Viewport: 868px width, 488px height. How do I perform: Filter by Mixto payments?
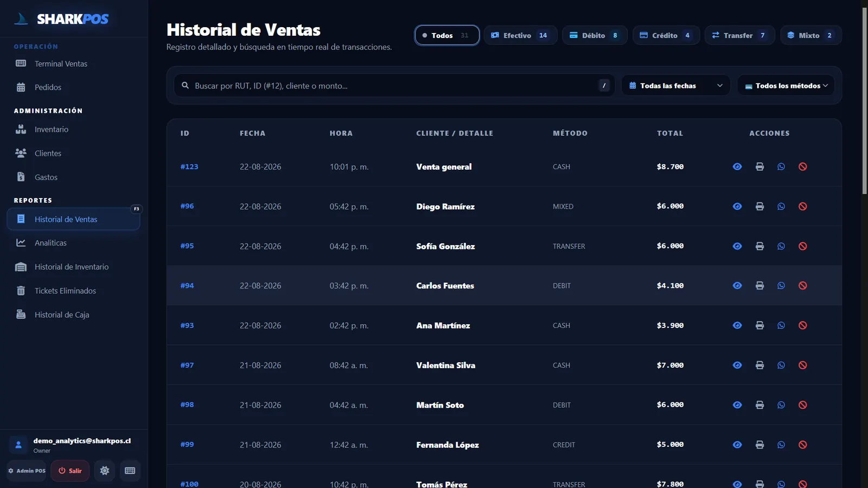(811, 35)
